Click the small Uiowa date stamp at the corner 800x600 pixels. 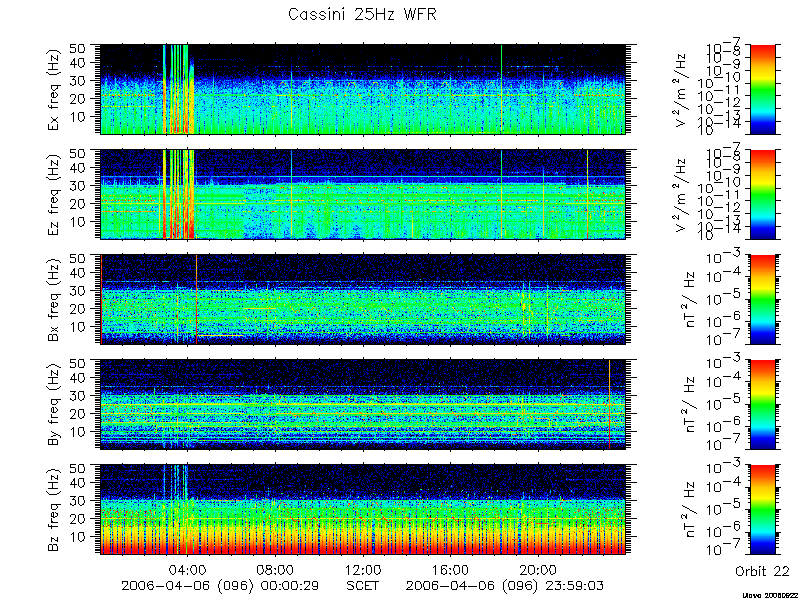pos(771,595)
